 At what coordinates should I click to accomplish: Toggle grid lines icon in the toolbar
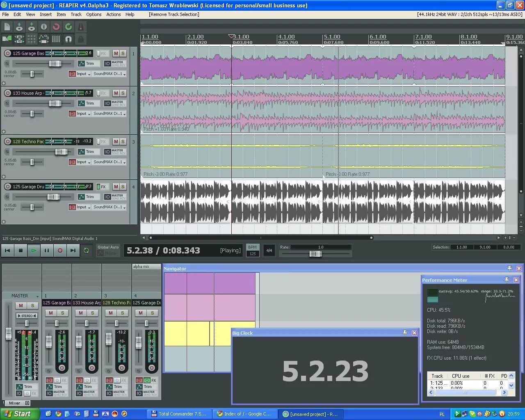(56, 39)
